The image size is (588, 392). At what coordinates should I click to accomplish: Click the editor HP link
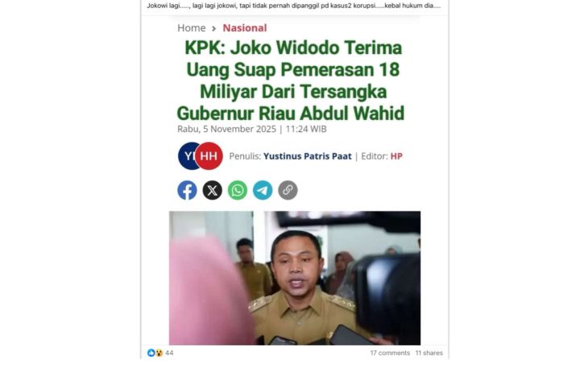point(396,156)
